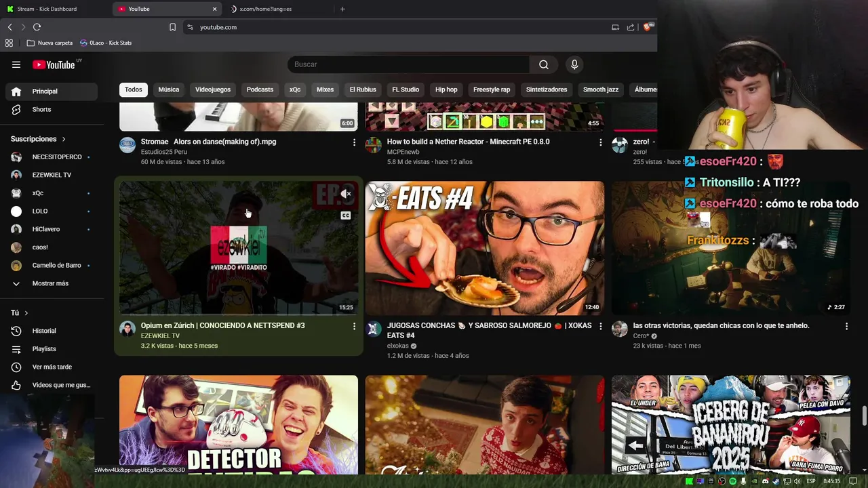
Task: Open elxokas channel avatar under video
Action: [374, 329]
